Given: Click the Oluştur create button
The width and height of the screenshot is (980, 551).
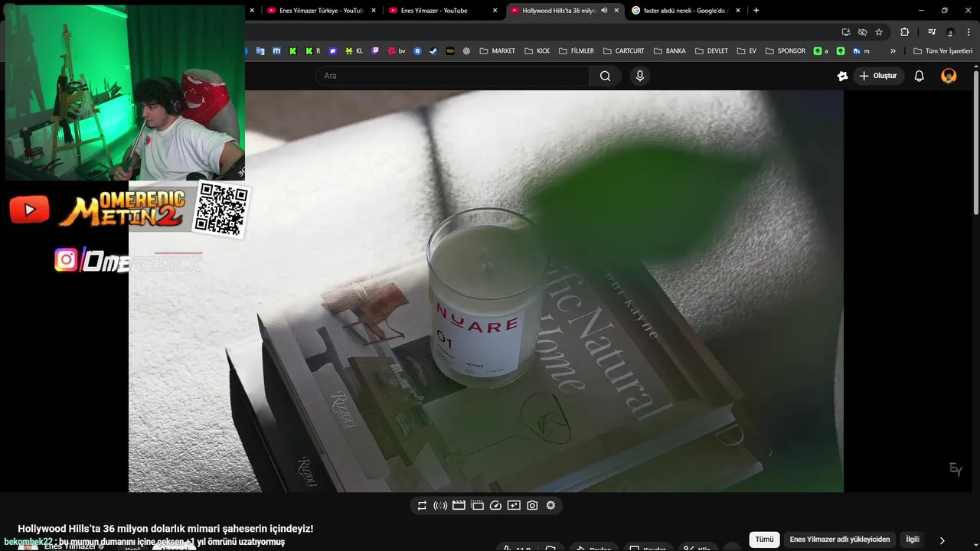Looking at the screenshot, I should (x=879, y=76).
